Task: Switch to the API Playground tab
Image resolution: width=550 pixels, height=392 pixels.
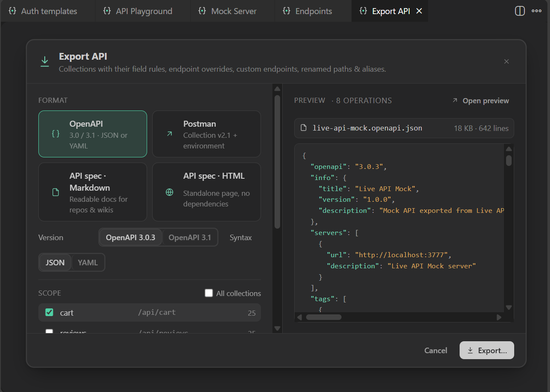Action: tap(142, 11)
